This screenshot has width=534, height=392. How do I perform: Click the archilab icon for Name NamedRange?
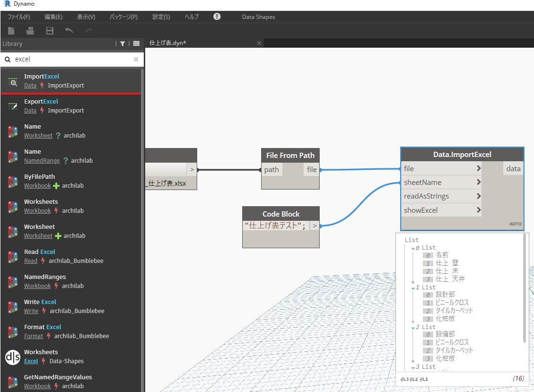pos(13,157)
